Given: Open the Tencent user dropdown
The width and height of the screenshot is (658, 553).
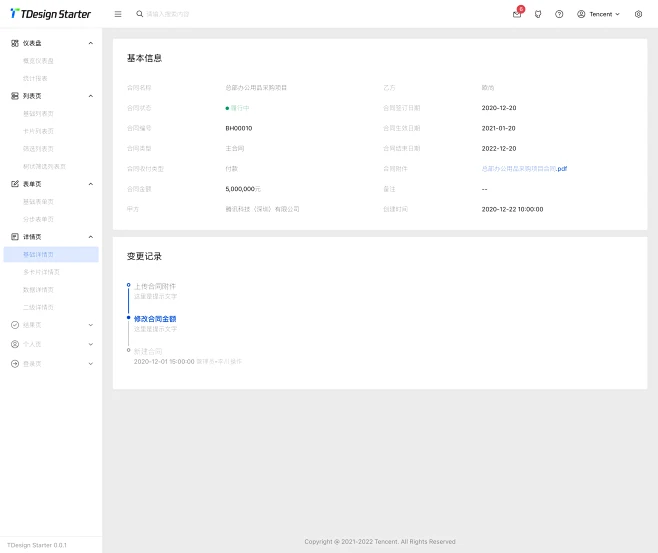Looking at the screenshot, I should (598, 14).
